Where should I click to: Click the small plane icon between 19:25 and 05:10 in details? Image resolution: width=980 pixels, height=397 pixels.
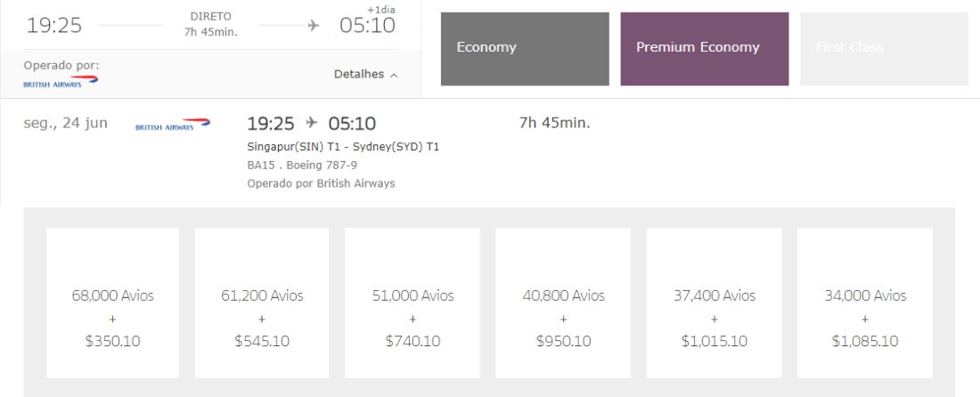click(311, 123)
